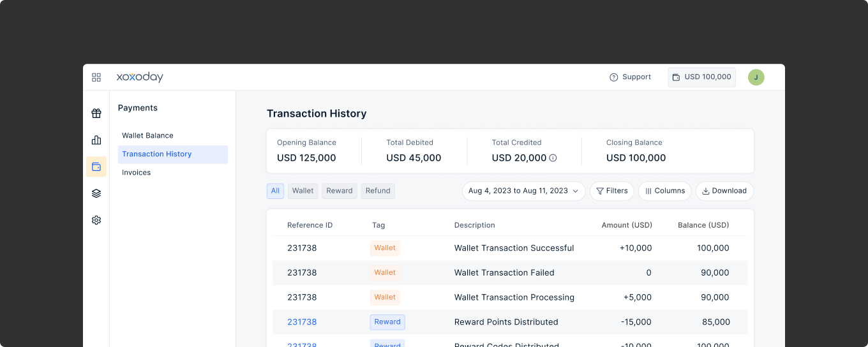Viewport: 868px width, 347px height.
Task: Click the Description column header
Action: coord(475,225)
